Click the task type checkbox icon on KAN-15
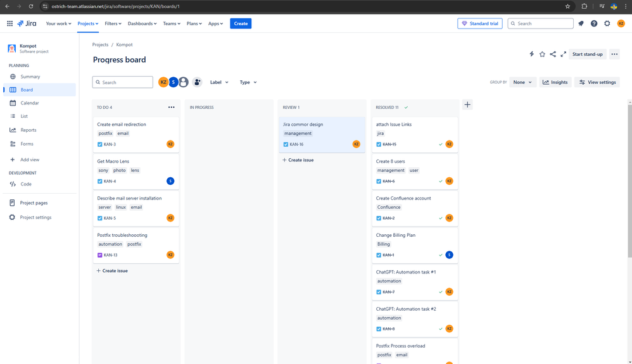 coord(379,144)
